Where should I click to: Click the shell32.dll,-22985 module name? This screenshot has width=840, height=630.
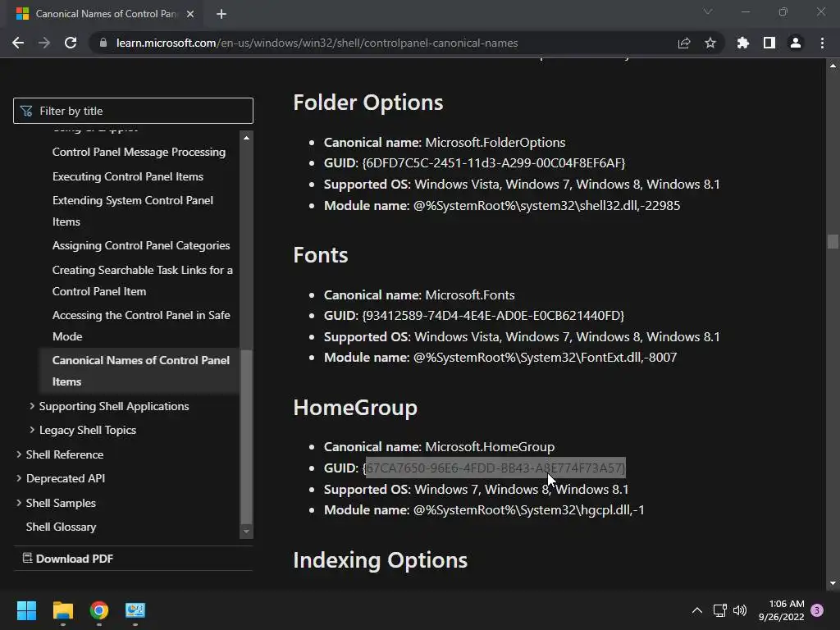point(546,206)
